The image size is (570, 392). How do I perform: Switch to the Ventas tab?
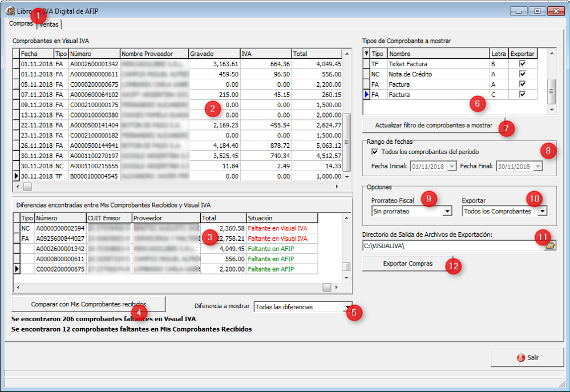pyautogui.click(x=50, y=24)
